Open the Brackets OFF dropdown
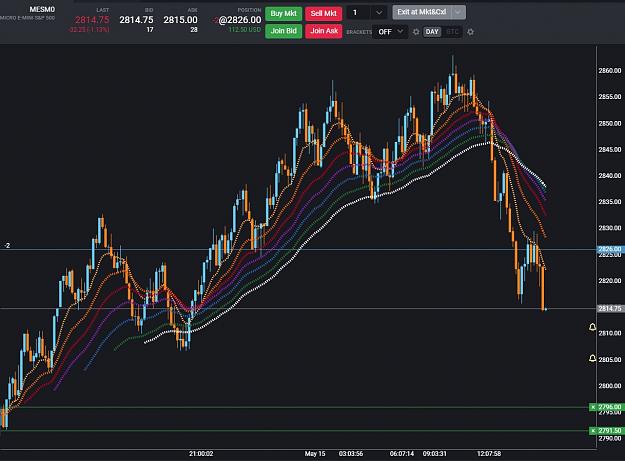The width and height of the screenshot is (625, 461). [x=390, y=32]
